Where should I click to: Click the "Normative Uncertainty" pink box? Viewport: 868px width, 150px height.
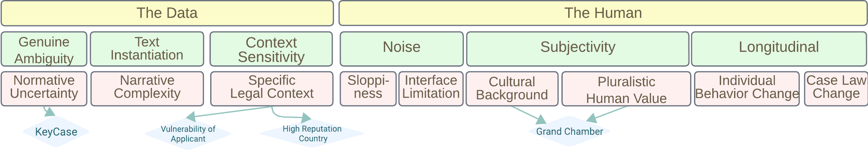tap(44, 89)
